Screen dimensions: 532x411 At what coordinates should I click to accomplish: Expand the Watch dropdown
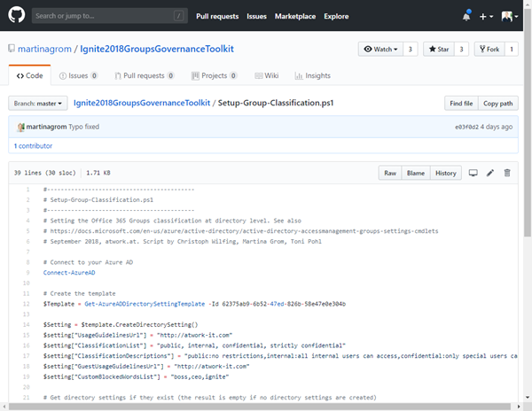coord(381,50)
